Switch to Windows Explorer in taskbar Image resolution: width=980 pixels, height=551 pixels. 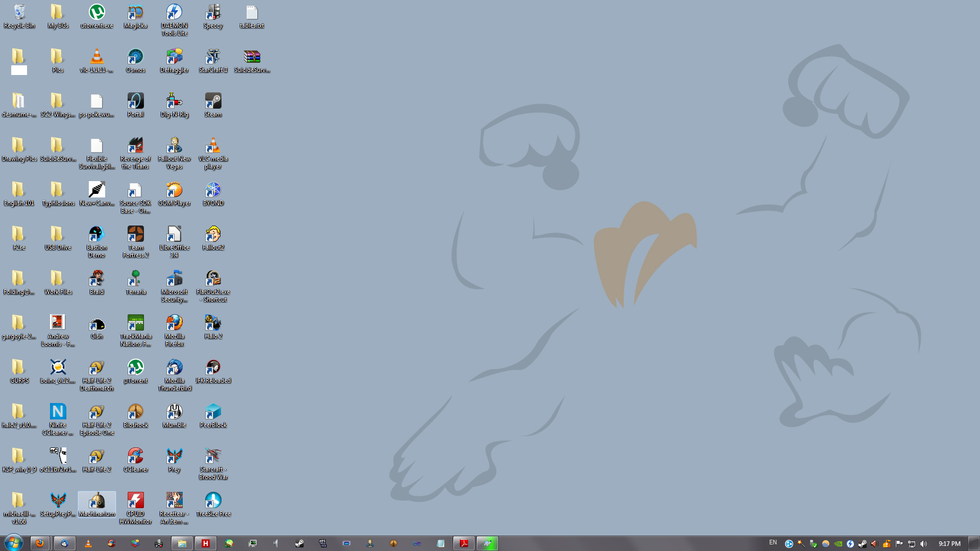tap(182, 543)
